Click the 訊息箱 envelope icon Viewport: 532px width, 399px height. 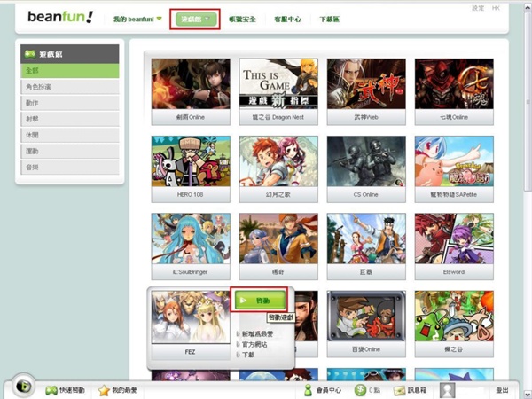pos(399,390)
